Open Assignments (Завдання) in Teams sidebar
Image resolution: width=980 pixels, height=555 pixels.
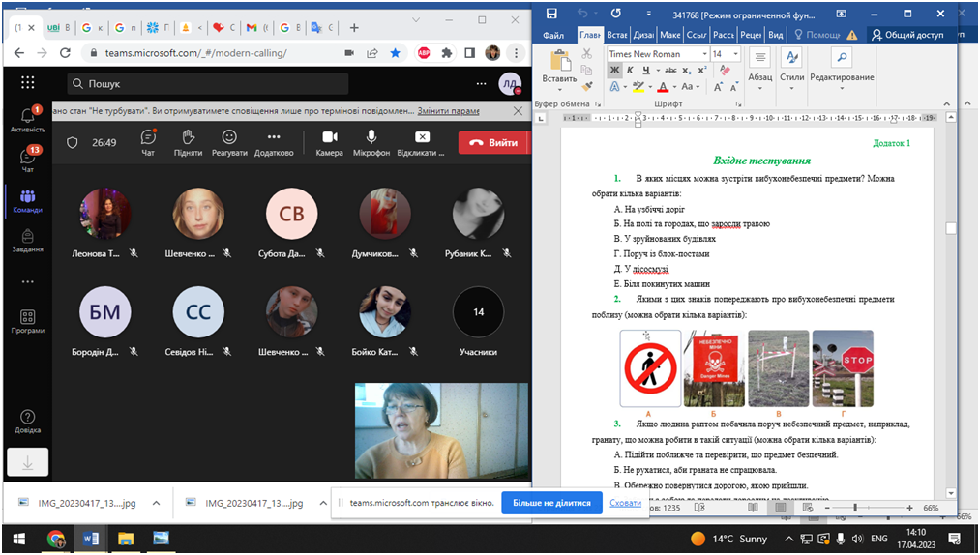pyautogui.click(x=27, y=241)
